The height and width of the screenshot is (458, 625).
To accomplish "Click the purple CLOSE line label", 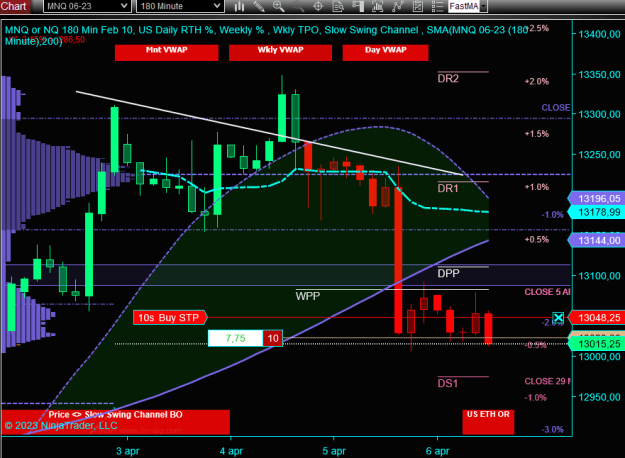I will [x=556, y=108].
